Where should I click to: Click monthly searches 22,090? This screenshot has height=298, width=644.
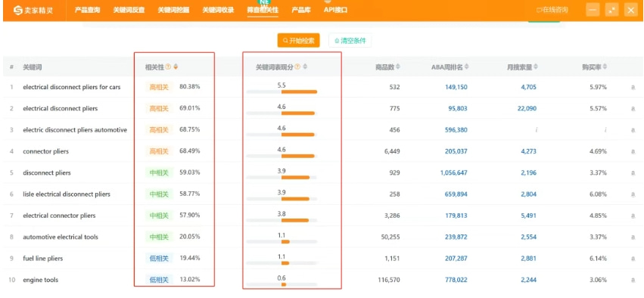pos(526,109)
